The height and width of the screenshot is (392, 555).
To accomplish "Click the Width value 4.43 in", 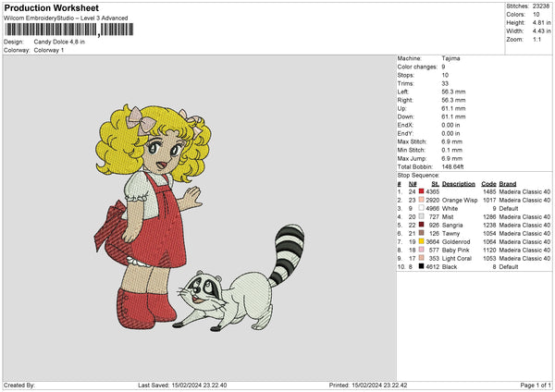I will point(541,31).
